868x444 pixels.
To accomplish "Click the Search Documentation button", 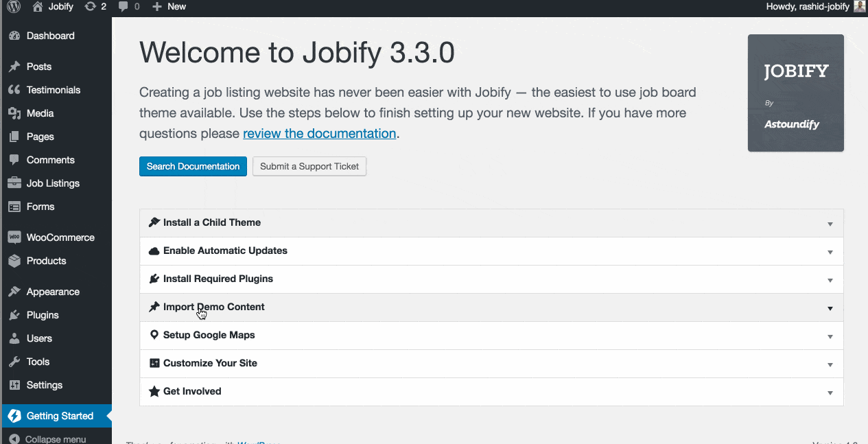I will (193, 166).
